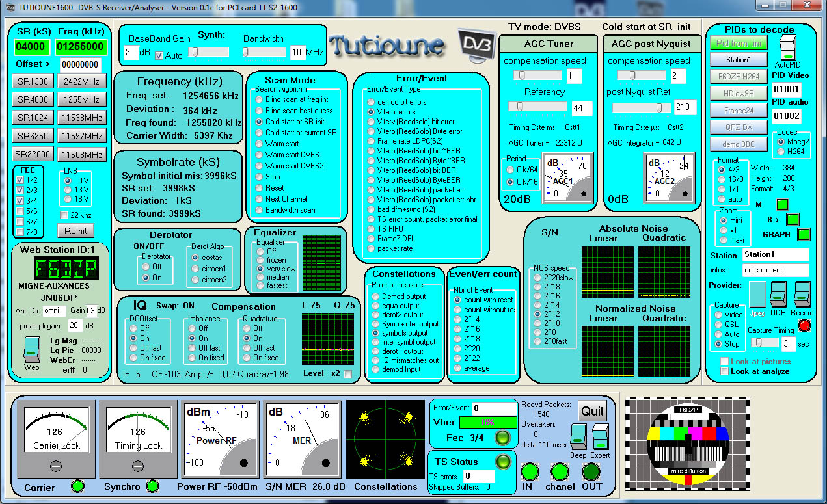Screen dimensions: 827x504
Task: Set equaliser to fastest
Action: click(260, 285)
